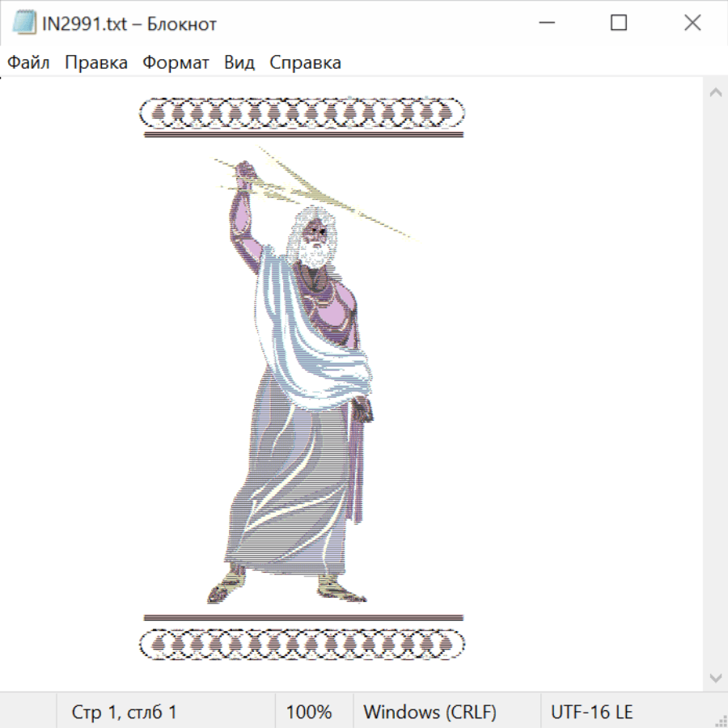This screenshot has height=728, width=728.
Task: Click the vertical scrollbar track
Action: tap(715, 384)
